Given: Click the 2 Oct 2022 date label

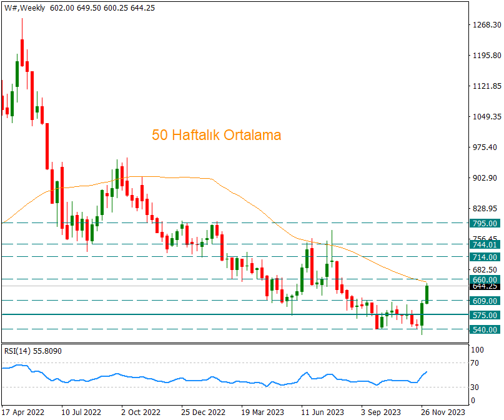Looking at the screenshot, I should coord(141,412).
